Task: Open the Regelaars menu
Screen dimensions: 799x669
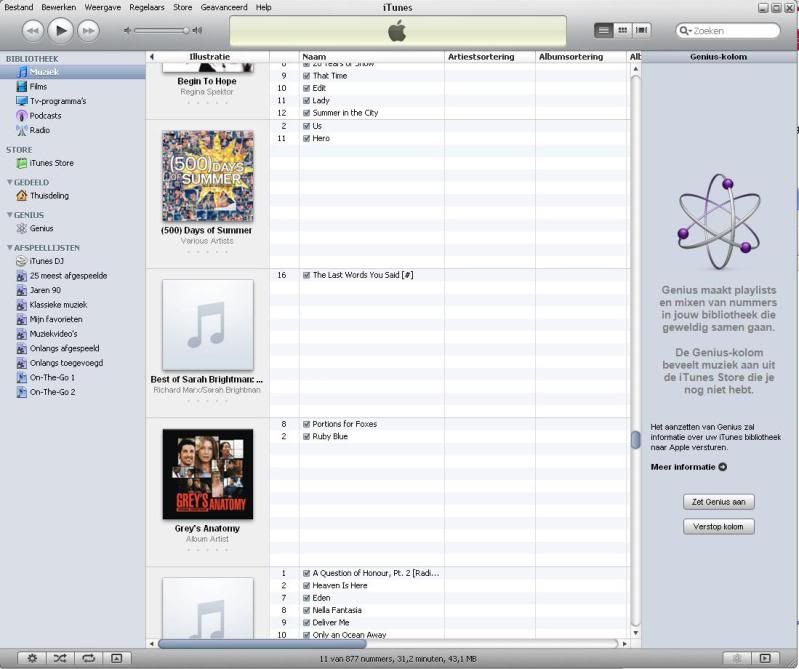Action: pyautogui.click(x=147, y=7)
